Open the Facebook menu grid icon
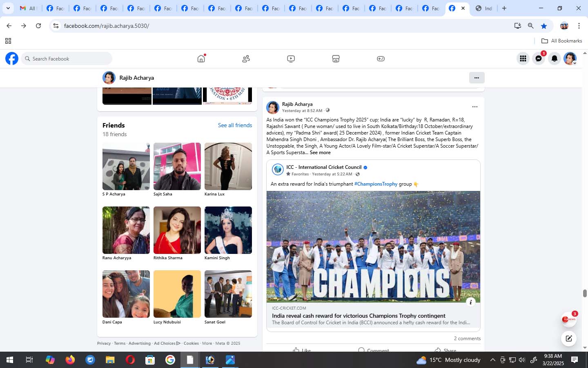 [x=523, y=59]
